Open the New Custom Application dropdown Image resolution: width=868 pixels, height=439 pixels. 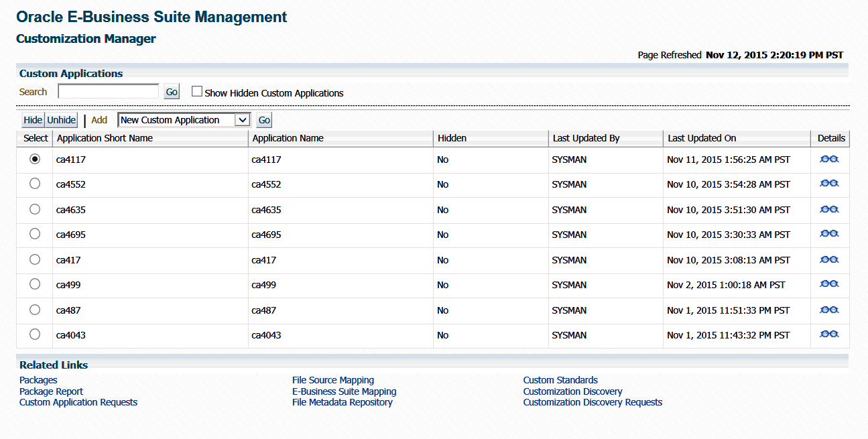tap(184, 120)
